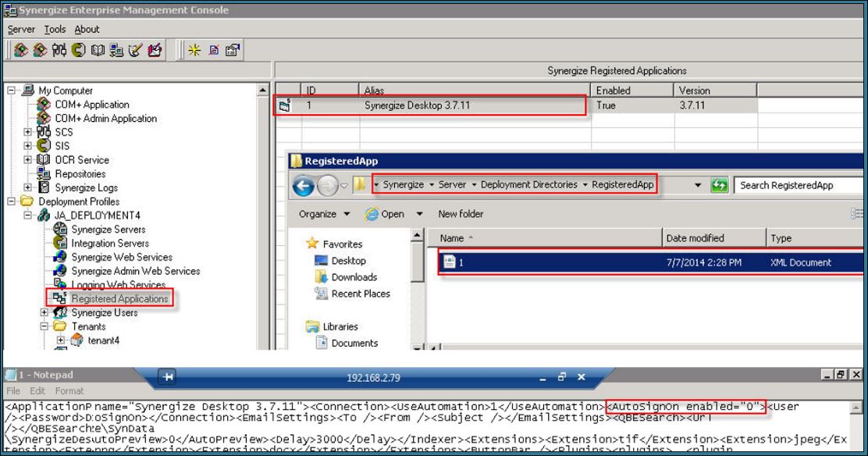Click the Open button in explorer toolbar

[385, 214]
